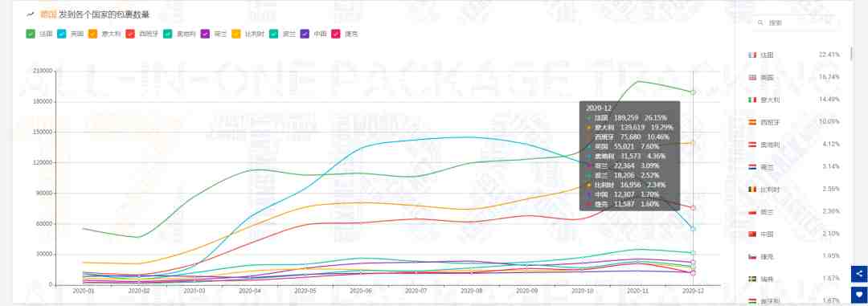Select the 奥地利 row showing 4.12%

pyautogui.click(x=794, y=145)
